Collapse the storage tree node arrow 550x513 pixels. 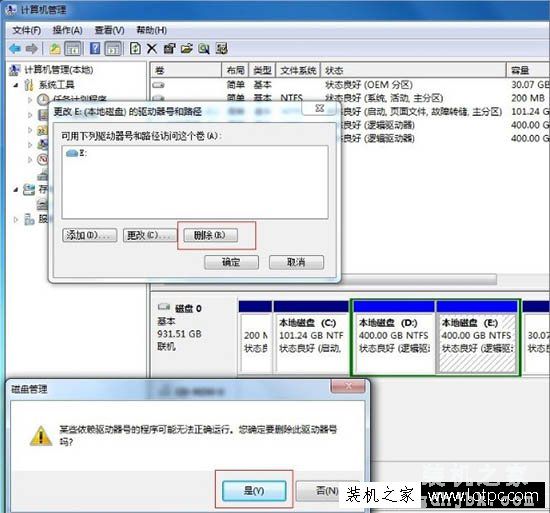tap(15, 190)
